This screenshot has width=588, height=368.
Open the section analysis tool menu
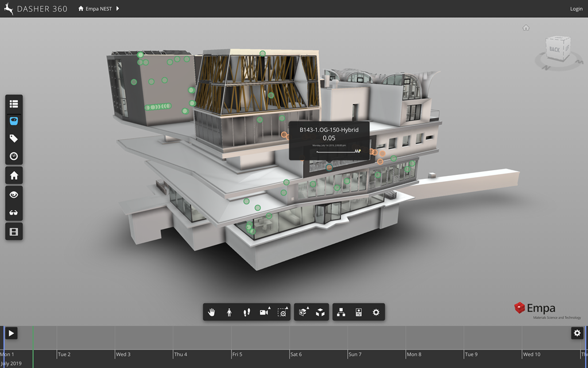coord(303,312)
